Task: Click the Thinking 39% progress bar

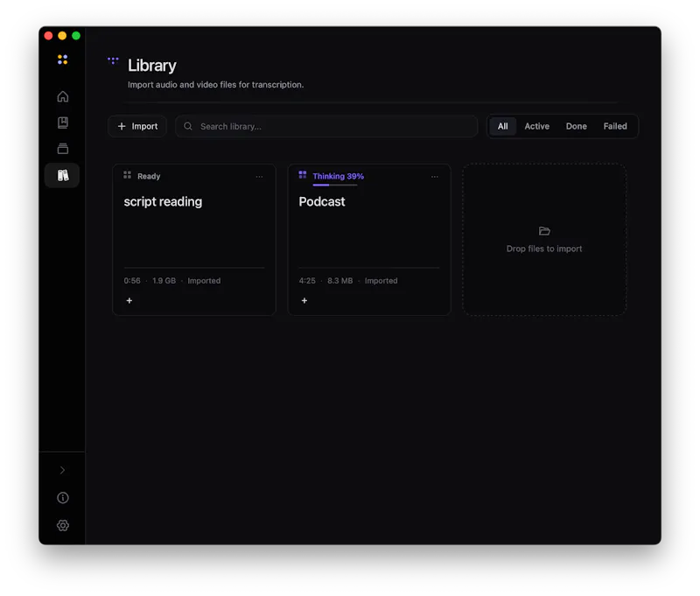Action: [335, 185]
